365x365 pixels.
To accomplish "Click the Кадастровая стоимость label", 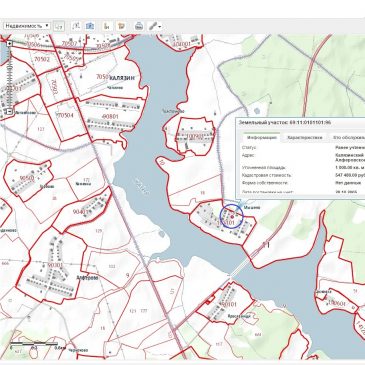I will 267,175.
